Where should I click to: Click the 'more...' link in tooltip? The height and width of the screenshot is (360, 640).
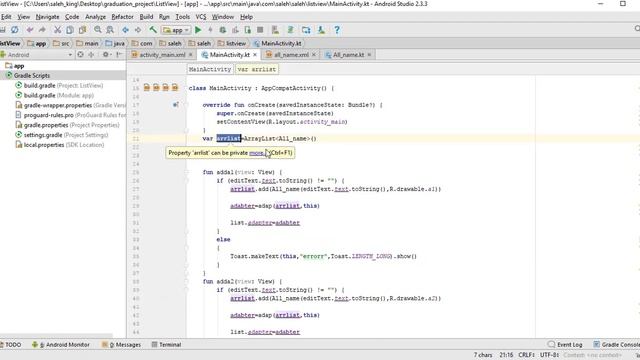(x=257, y=153)
